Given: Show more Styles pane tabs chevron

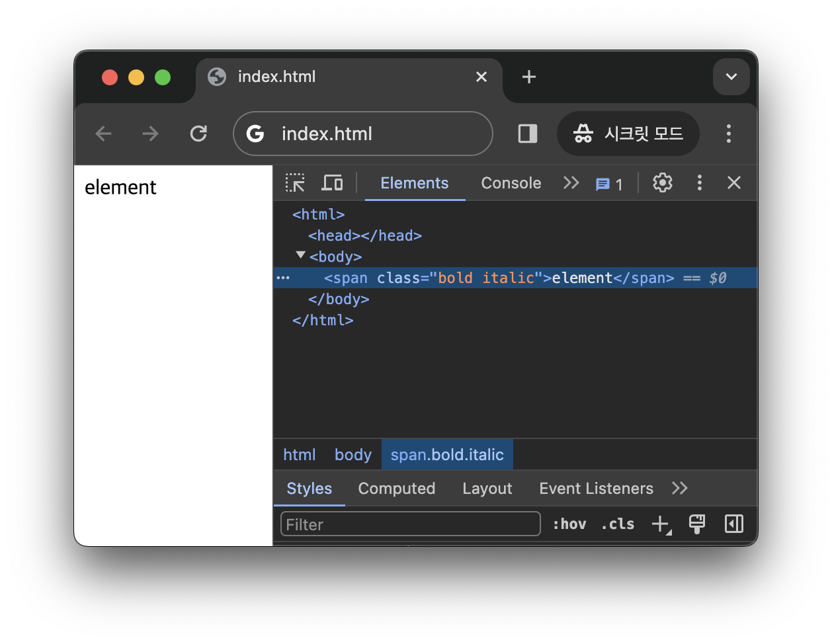Looking at the screenshot, I should tap(679, 488).
